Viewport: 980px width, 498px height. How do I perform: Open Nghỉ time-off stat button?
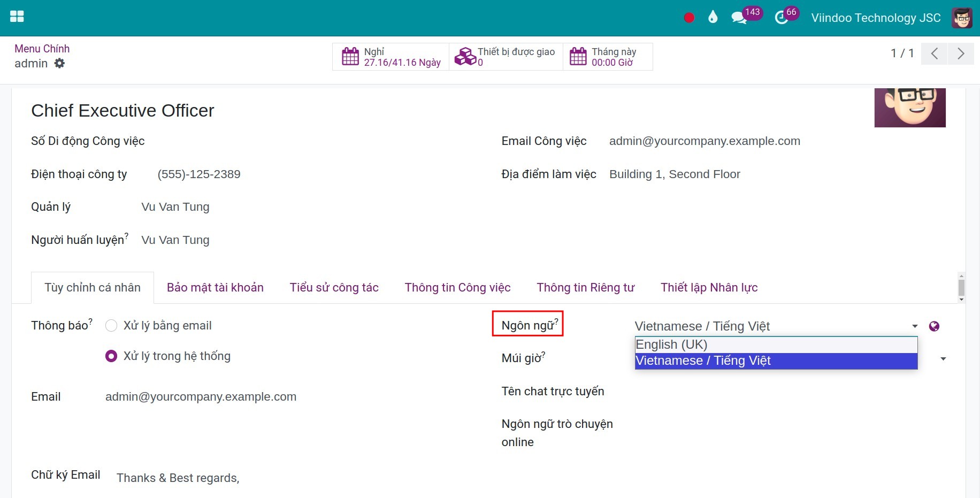tap(391, 57)
